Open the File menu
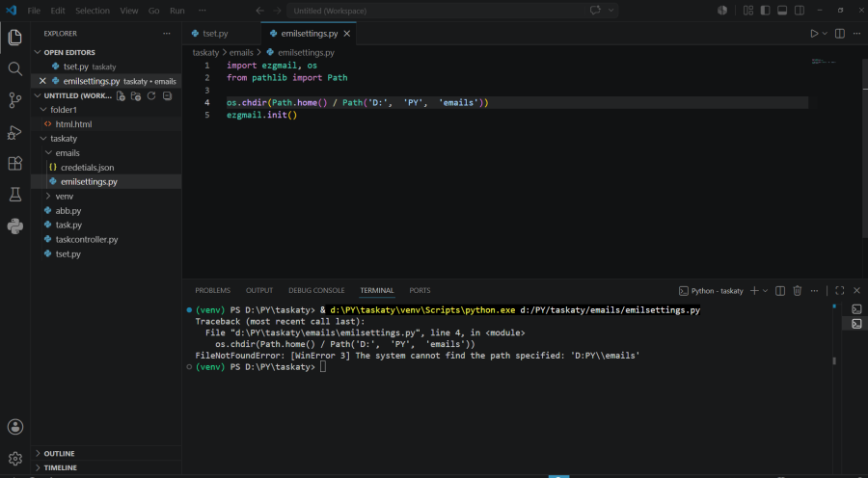 click(x=34, y=11)
